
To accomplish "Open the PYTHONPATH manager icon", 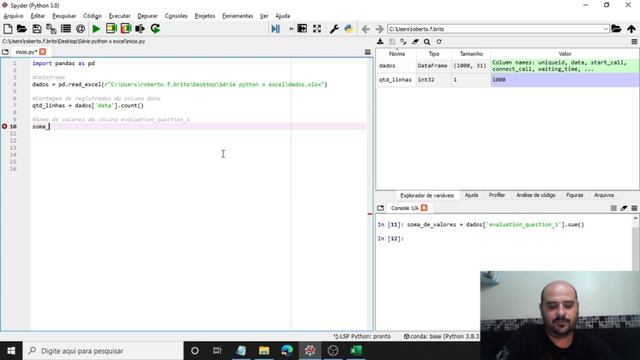I will click(x=349, y=29).
